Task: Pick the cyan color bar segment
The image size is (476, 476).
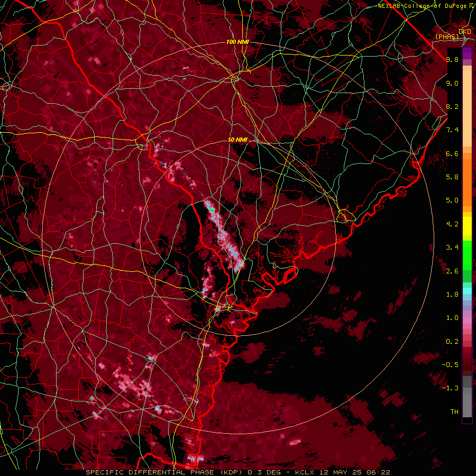Action: (467, 290)
